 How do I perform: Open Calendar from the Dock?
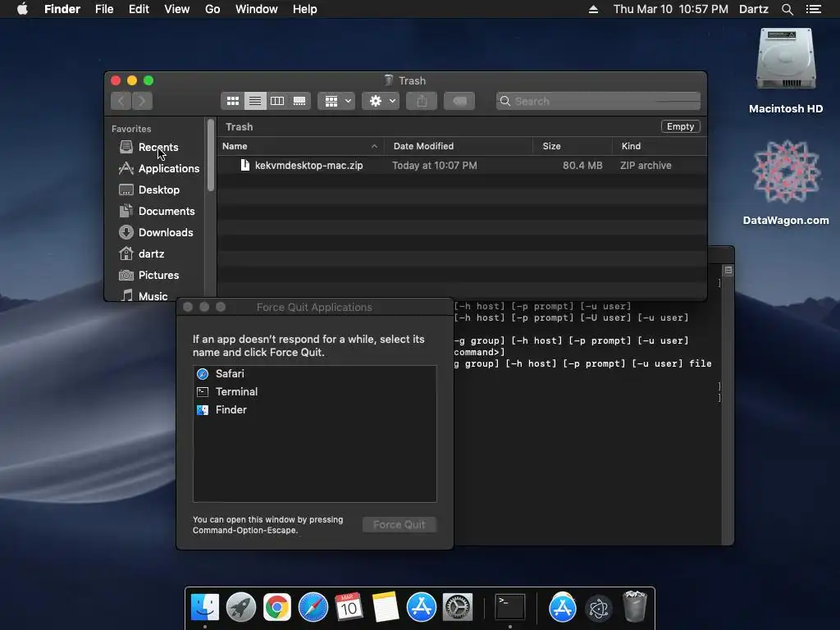click(349, 608)
